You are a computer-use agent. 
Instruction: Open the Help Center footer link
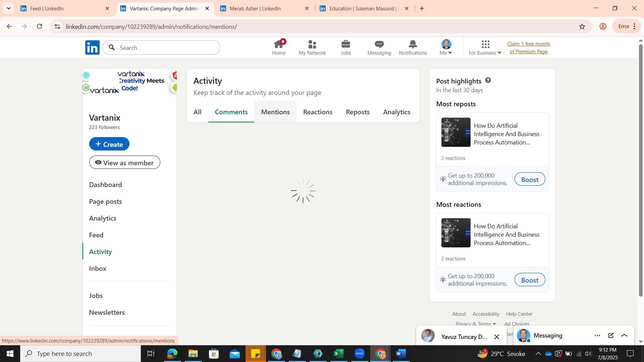coord(519,314)
